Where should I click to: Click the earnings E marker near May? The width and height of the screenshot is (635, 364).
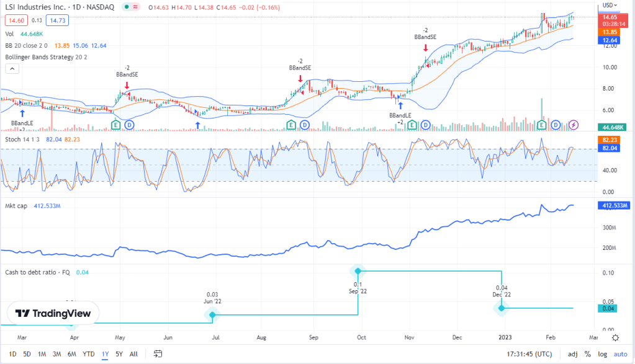point(115,125)
